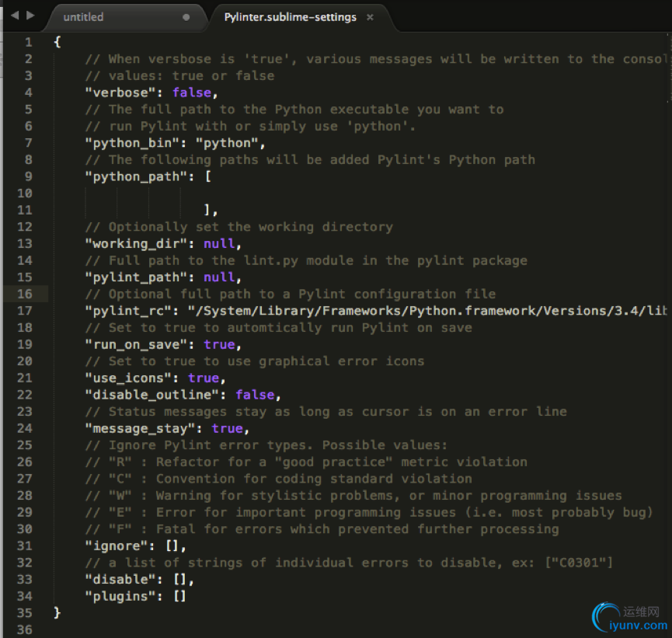Viewport: 672px width, 638px height.
Task: Click the unsaved dot on untitled tab
Action: [x=186, y=17]
